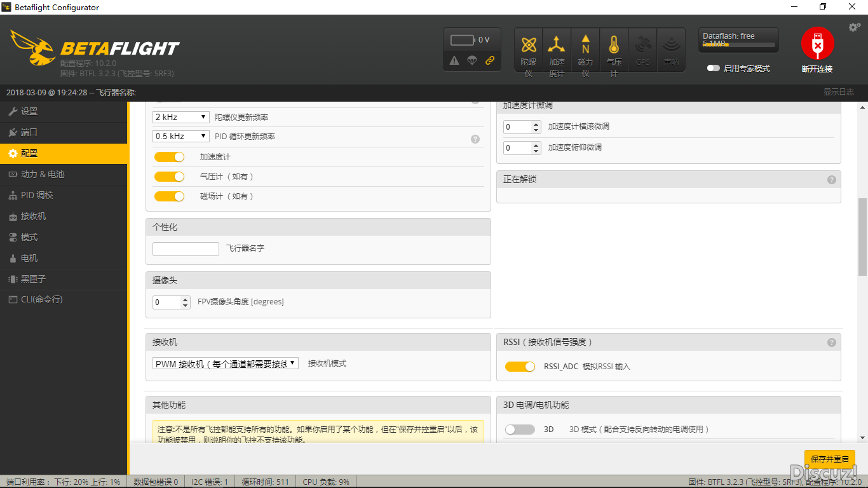Viewport: 868px width, 488px height.
Task: Open the 0.5 kHz PID loop frequency dropdown
Action: pyautogui.click(x=181, y=136)
